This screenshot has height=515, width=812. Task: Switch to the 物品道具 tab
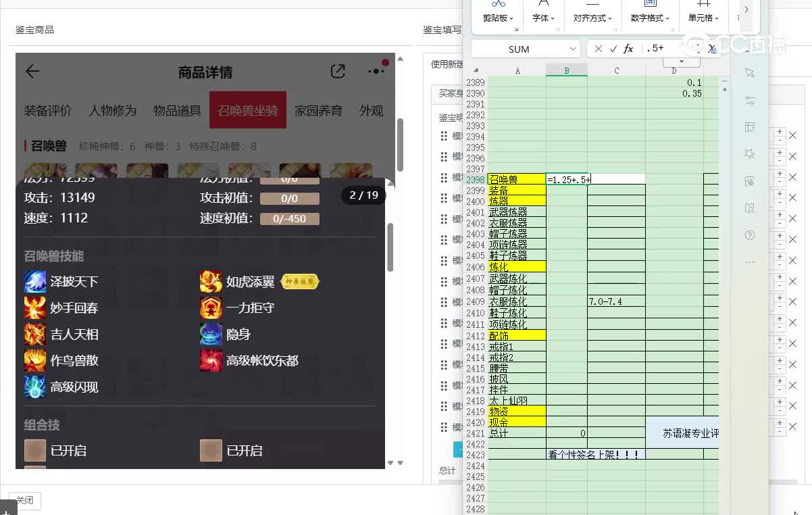point(177,110)
